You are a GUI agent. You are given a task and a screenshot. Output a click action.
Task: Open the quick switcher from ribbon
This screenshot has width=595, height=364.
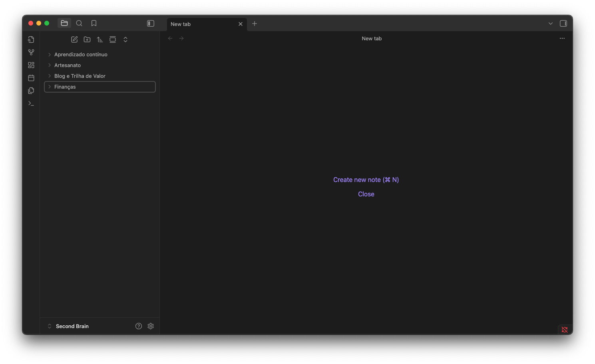point(31,40)
